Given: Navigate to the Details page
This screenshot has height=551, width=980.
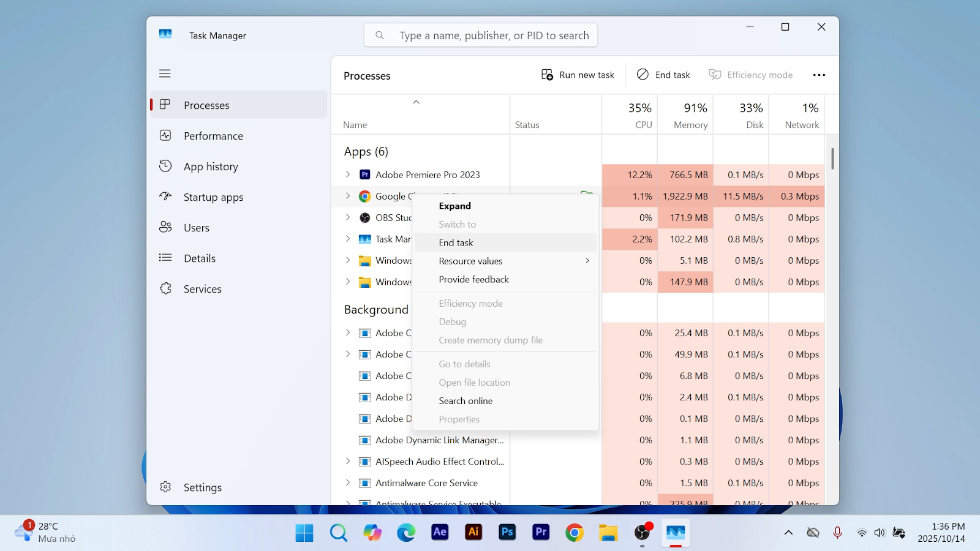Looking at the screenshot, I should tap(239, 258).
